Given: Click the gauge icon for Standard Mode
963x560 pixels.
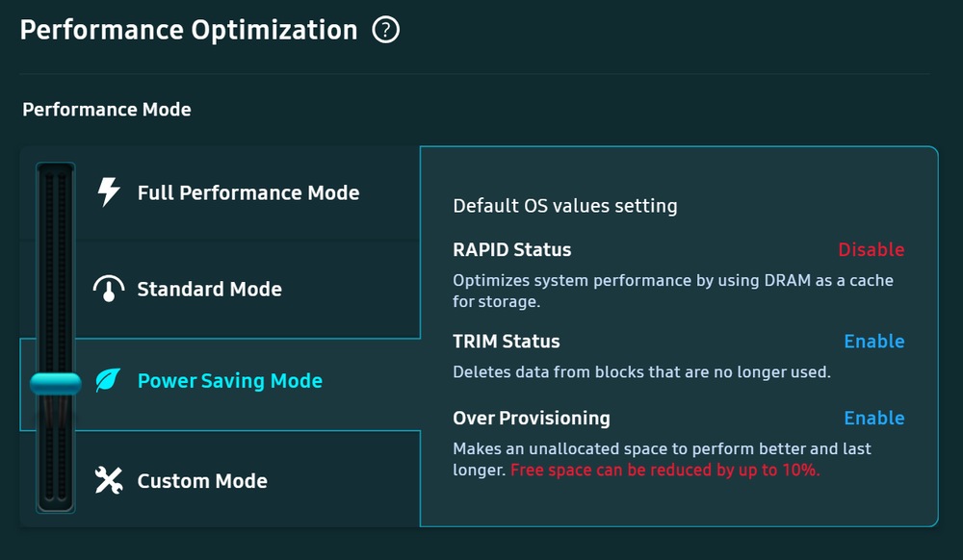Looking at the screenshot, I should 109,289.
